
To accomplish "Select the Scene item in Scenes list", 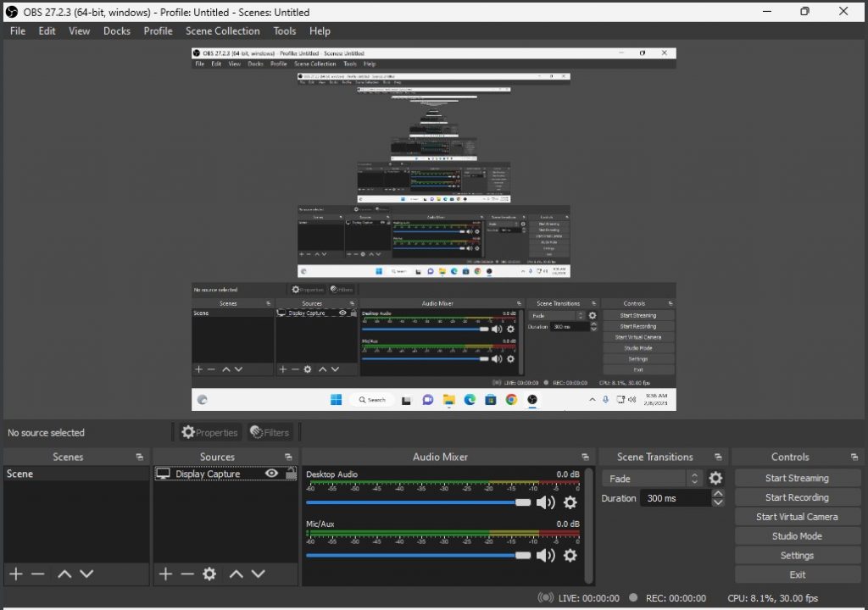I will coord(76,474).
